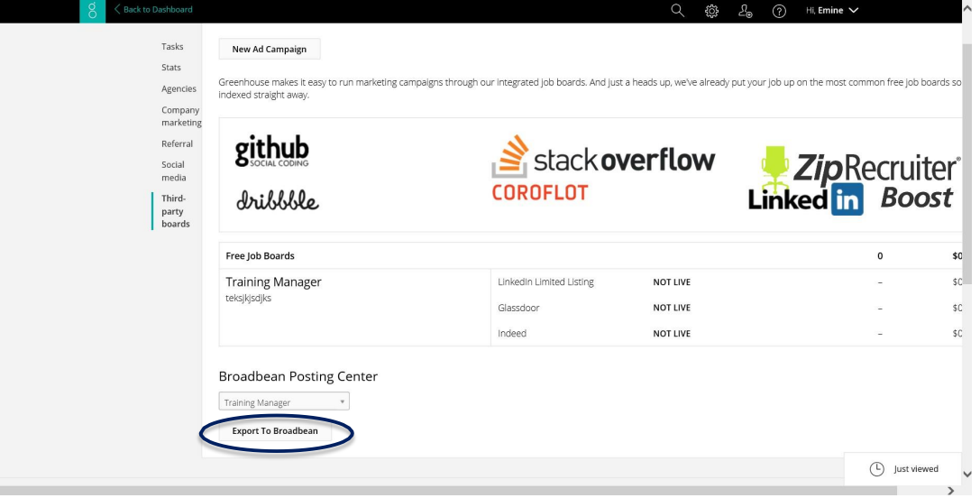The image size is (980, 498).
Task: Click NOT LIVE status for Indeed
Action: click(x=672, y=334)
